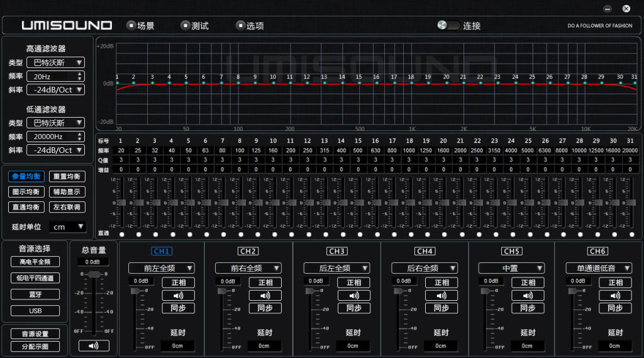Switch to 图示均衡 graphic EQ
Image resolution: width=644 pixels, height=358 pixels.
26,192
